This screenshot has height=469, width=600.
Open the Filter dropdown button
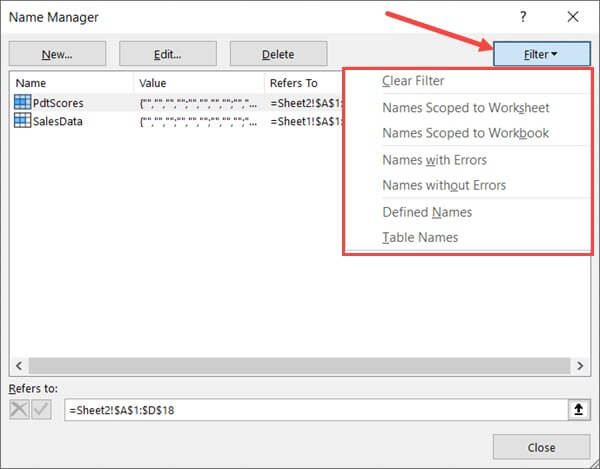541,53
